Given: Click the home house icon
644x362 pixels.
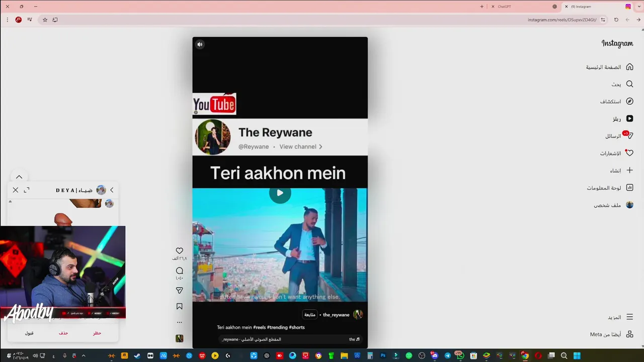Looking at the screenshot, I should (x=629, y=67).
